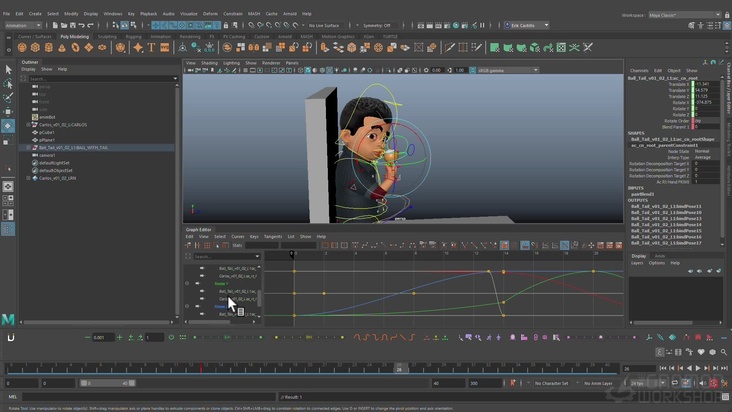732x412 pixels.
Task: Click the polygon torus shelf icon
Action: (75, 47)
